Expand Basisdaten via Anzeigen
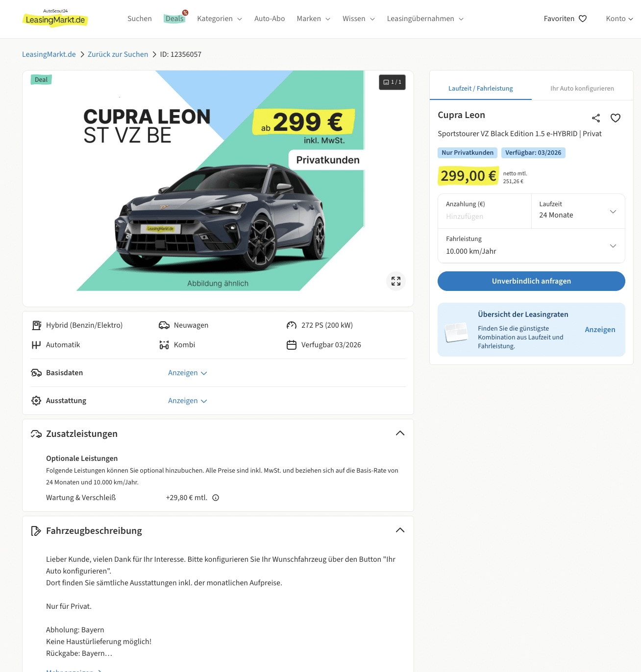Image resolution: width=641 pixels, height=672 pixels. click(188, 373)
